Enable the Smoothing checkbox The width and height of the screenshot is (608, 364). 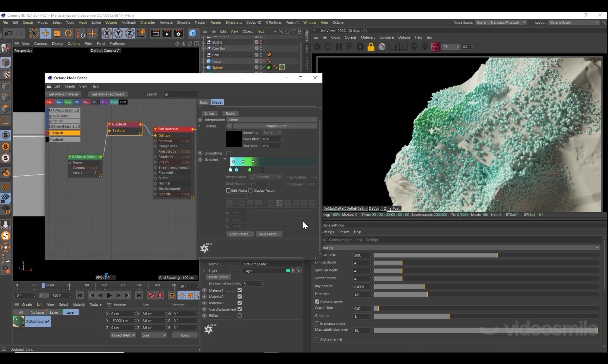point(228,153)
